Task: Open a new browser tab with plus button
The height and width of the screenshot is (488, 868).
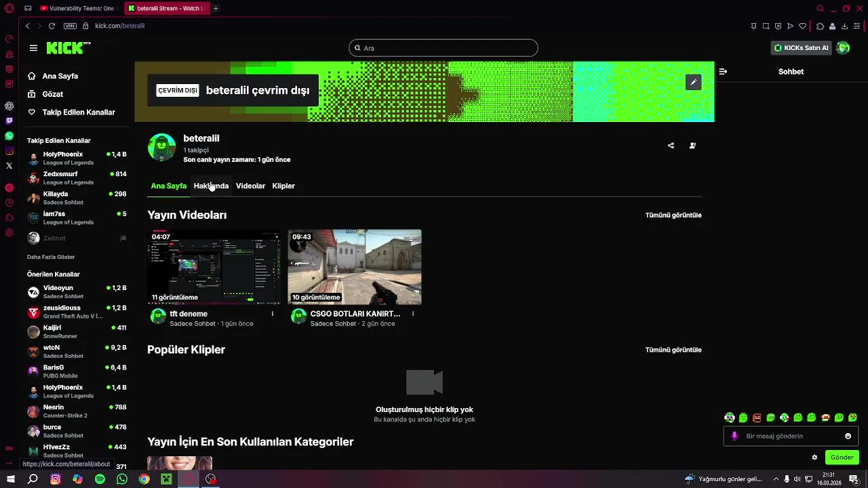Action: tap(216, 8)
